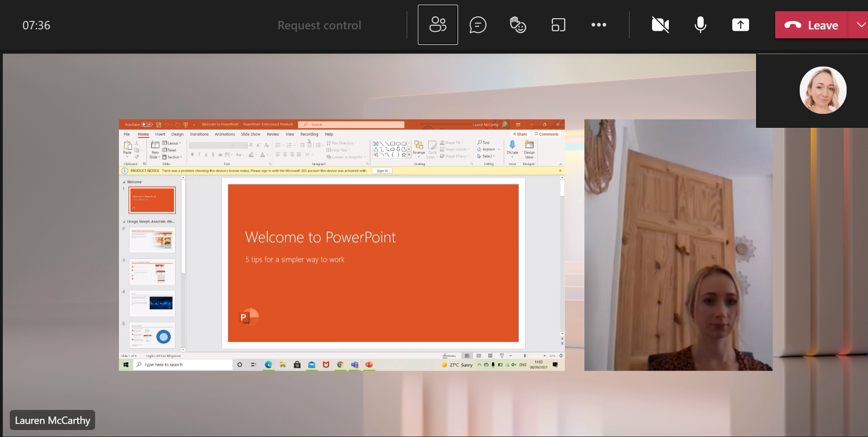
Task: Click the Welcome to PowerPoint title text
Action: [x=320, y=237]
